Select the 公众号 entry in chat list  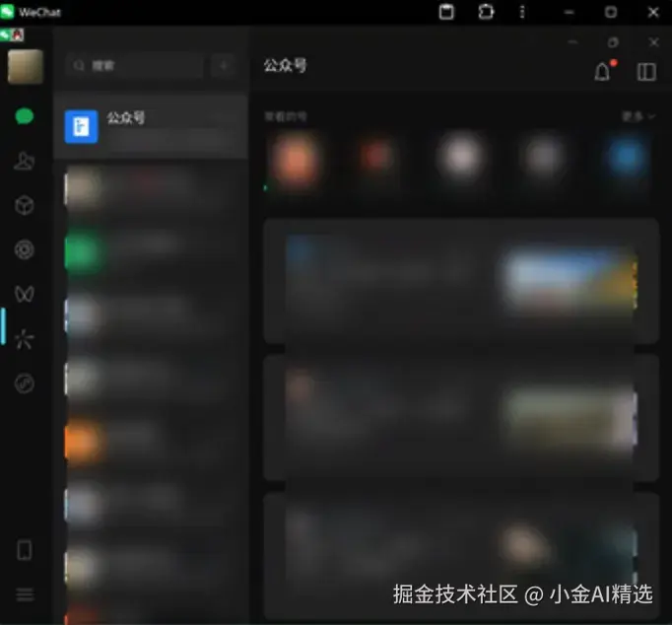tap(151, 126)
